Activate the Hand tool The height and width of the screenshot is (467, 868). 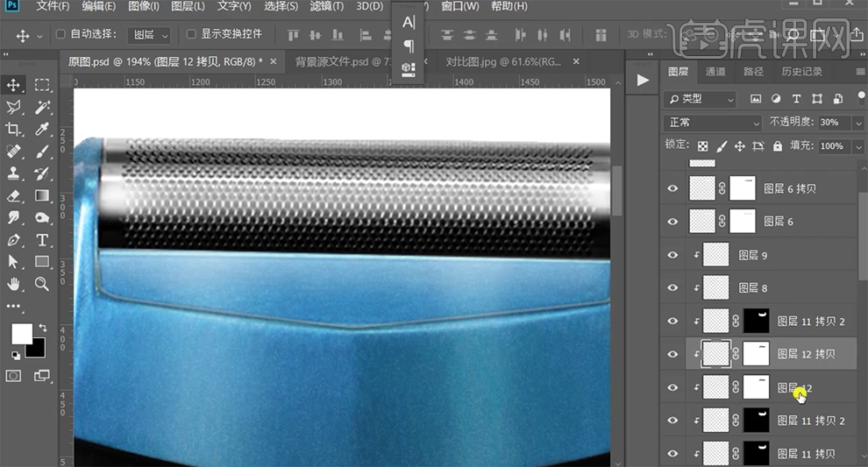(13, 284)
